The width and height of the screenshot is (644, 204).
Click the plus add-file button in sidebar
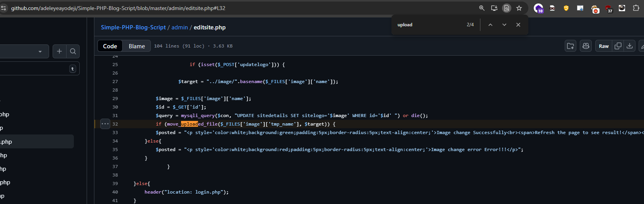point(59,51)
